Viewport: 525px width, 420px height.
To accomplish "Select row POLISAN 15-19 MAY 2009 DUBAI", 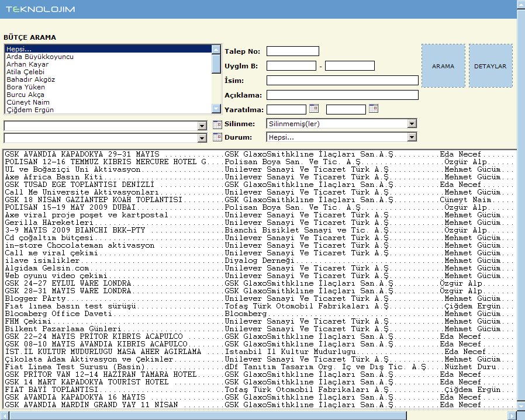I will 260,207.
